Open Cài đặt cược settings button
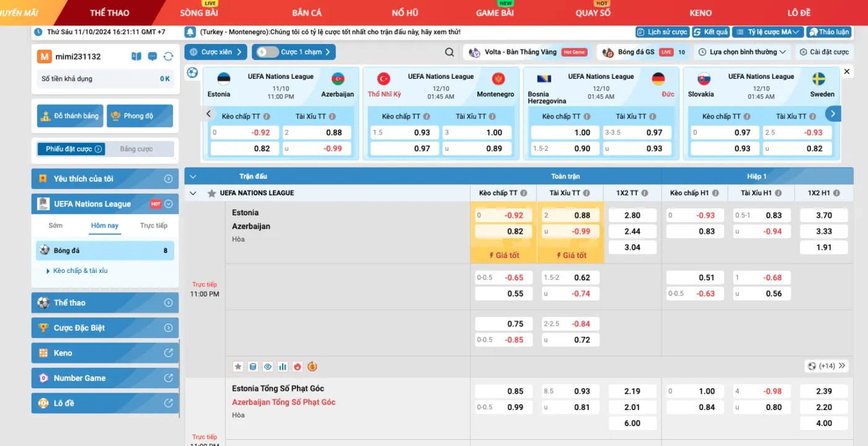868x446 pixels. (824, 52)
